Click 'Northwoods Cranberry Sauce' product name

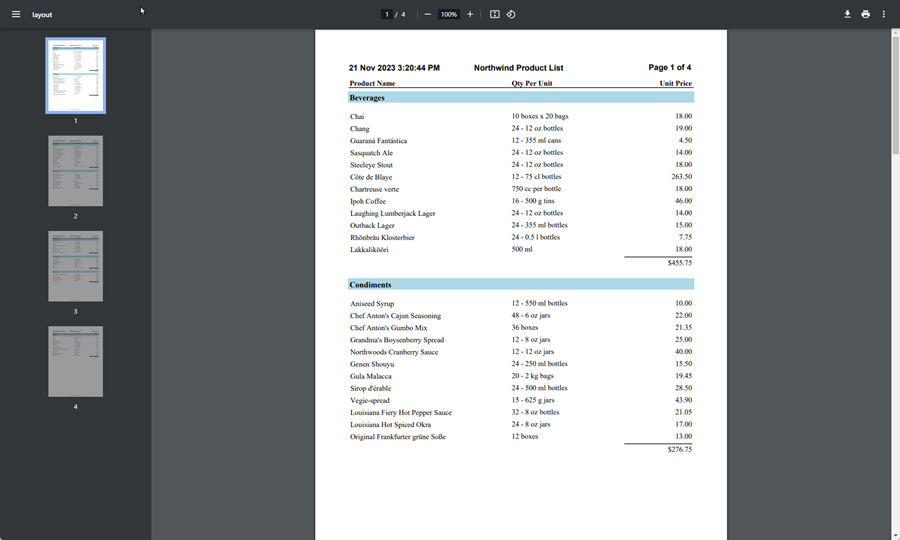394,352
